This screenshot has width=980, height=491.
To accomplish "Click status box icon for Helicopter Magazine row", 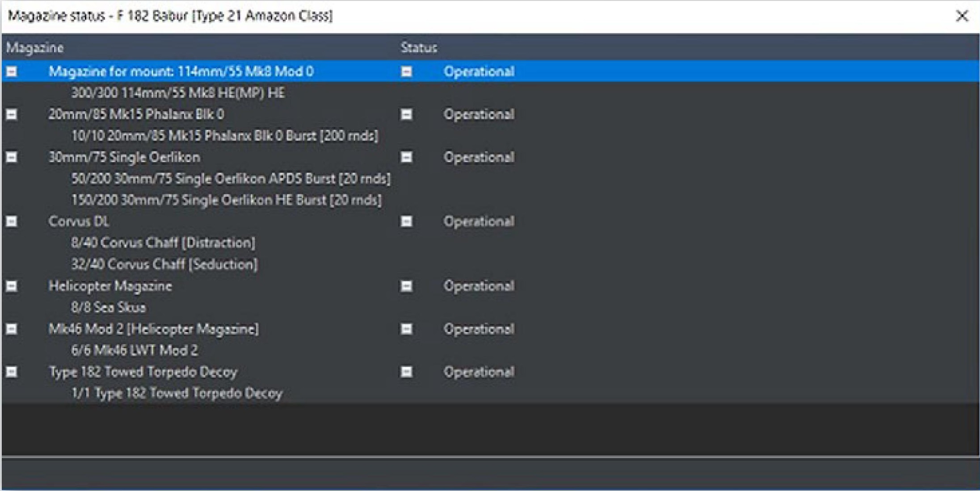I will (406, 286).
